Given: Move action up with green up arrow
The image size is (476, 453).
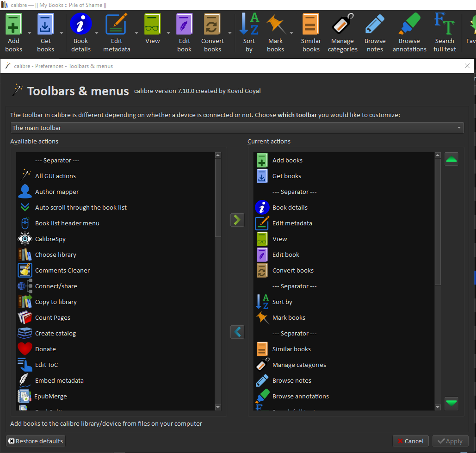Looking at the screenshot, I should pos(451,159).
